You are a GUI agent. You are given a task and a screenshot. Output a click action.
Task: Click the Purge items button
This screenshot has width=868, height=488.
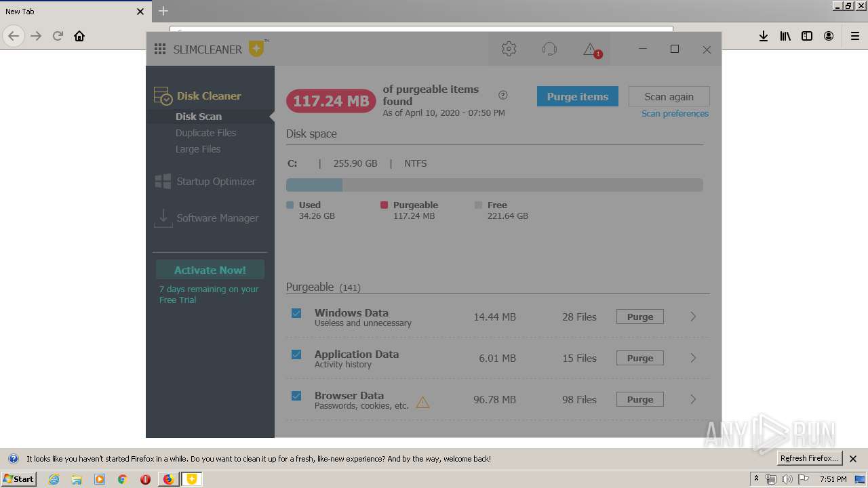point(578,96)
